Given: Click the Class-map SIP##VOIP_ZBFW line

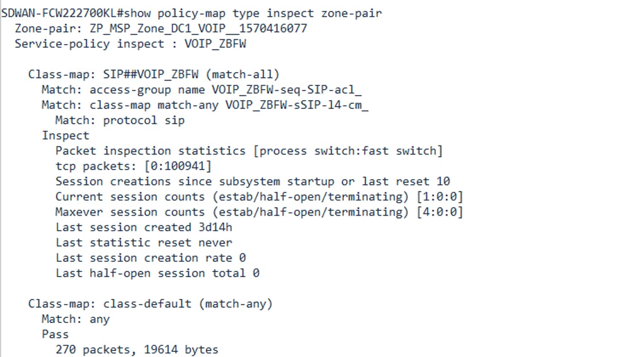Looking at the screenshot, I should coord(154,74).
